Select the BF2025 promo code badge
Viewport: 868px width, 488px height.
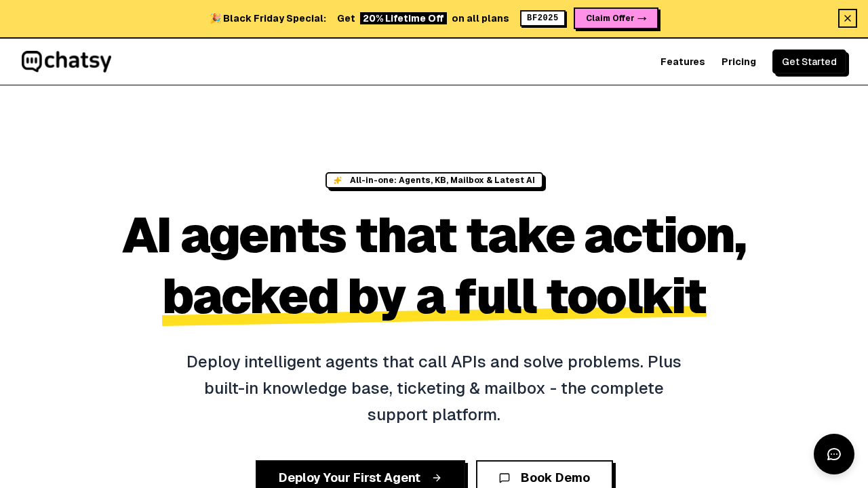pyautogui.click(x=542, y=18)
